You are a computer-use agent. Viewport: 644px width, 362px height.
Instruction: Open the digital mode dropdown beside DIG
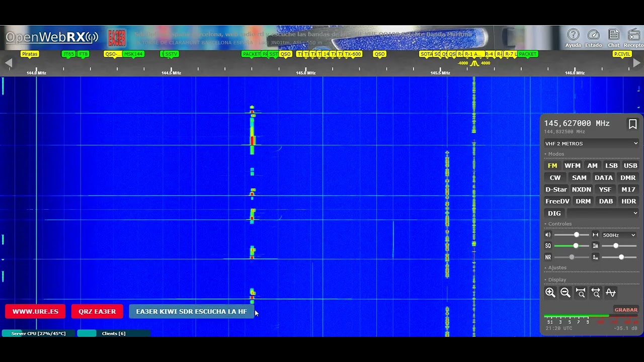tap(603, 213)
